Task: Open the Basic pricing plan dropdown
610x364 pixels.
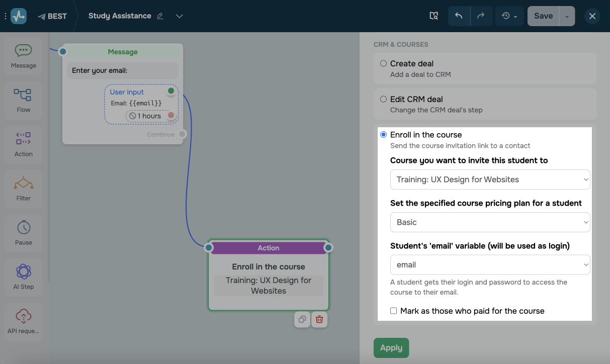Action: coord(490,222)
